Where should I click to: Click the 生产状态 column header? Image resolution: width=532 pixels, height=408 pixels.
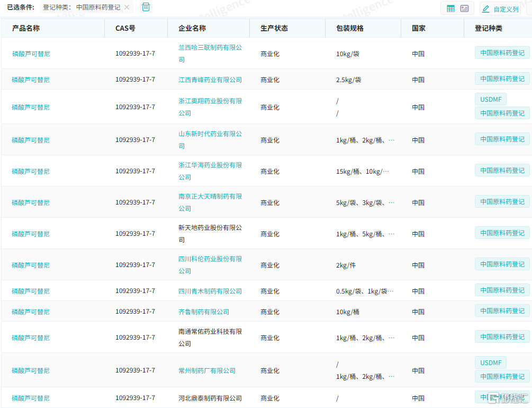point(274,28)
